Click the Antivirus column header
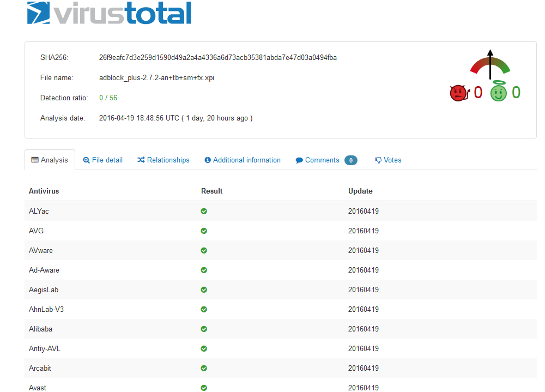This screenshot has height=392, width=545. click(x=44, y=191)
